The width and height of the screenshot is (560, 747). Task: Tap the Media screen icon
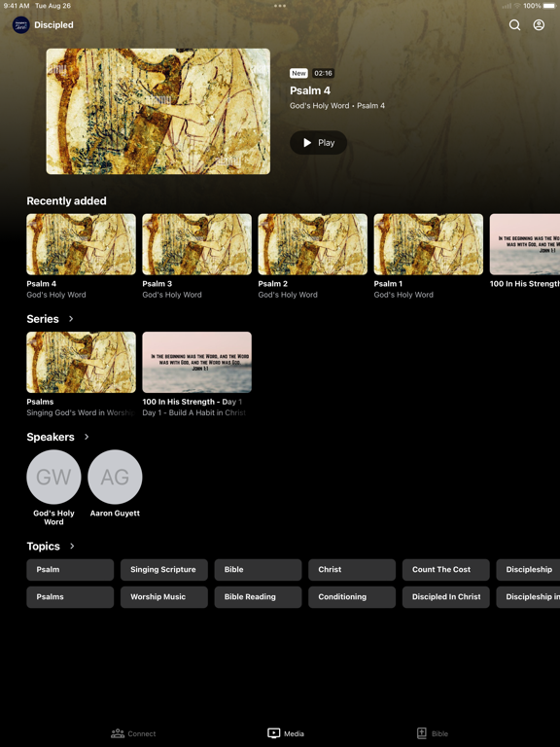(273, 733)
